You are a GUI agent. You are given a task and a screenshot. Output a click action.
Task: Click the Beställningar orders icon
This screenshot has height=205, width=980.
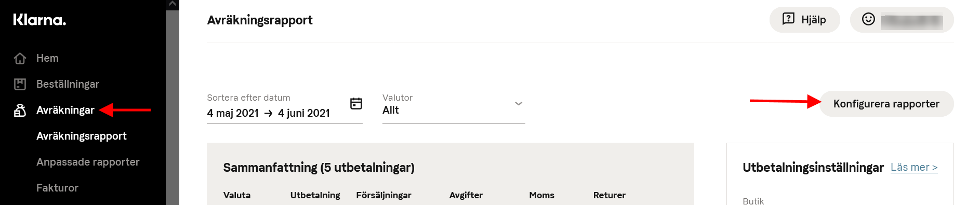(20, 84)
